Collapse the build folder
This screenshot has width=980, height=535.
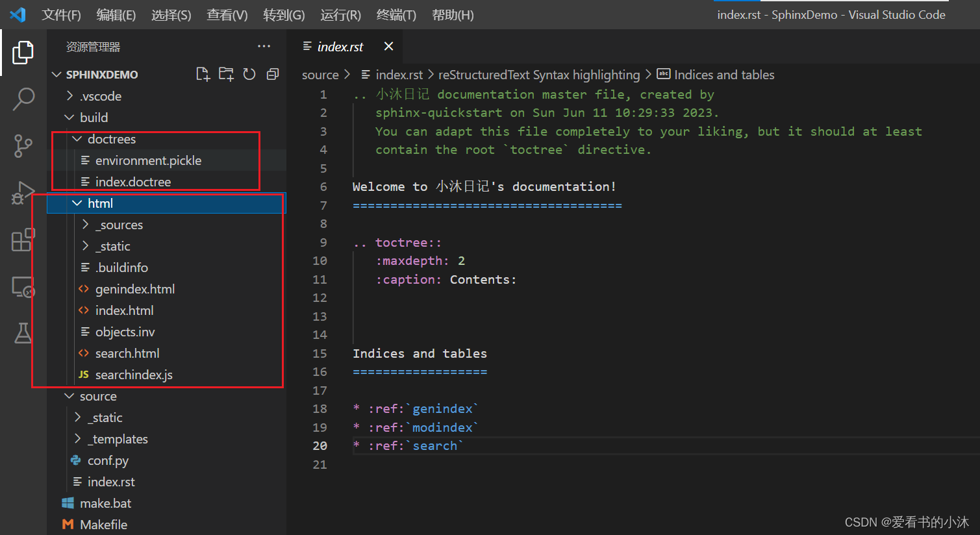point(69,118)
